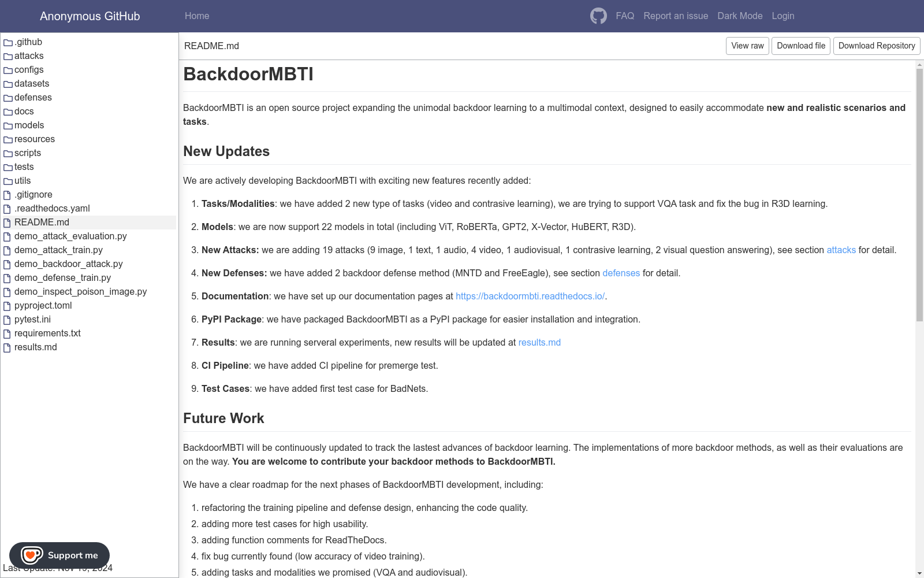Click the models folder icon
Screen dimensions: 924x578
coord(8,125)
